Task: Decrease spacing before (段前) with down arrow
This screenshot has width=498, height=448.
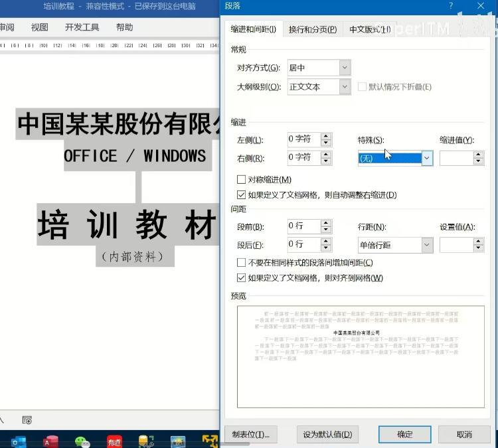Action: (x=326, y=230)
